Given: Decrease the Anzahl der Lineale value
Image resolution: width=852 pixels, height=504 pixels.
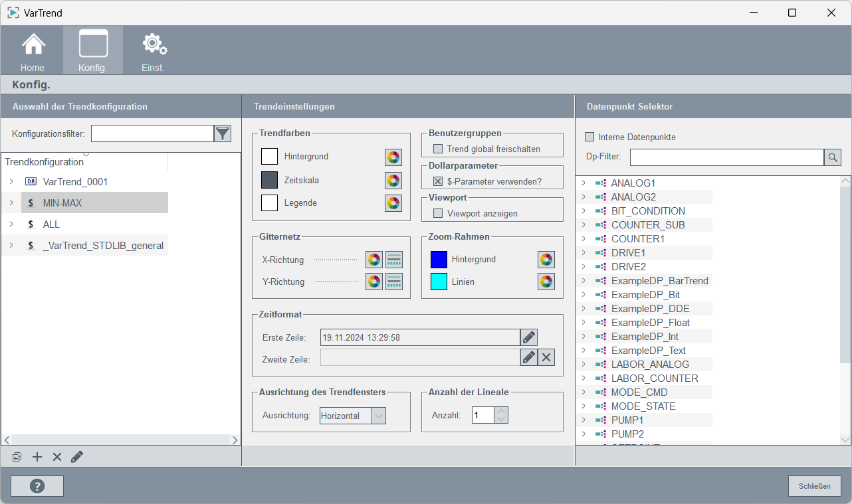Looking at the screenshot, I should [502, 420].
